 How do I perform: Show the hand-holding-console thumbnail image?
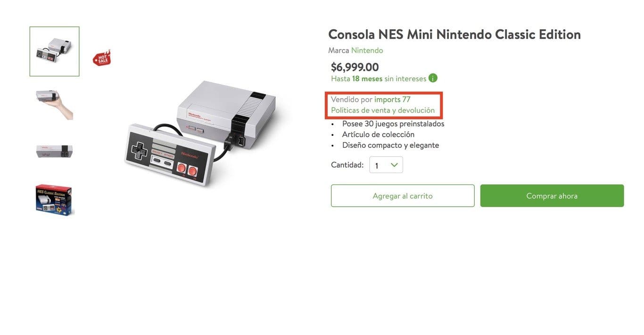(x=55, y=103)
